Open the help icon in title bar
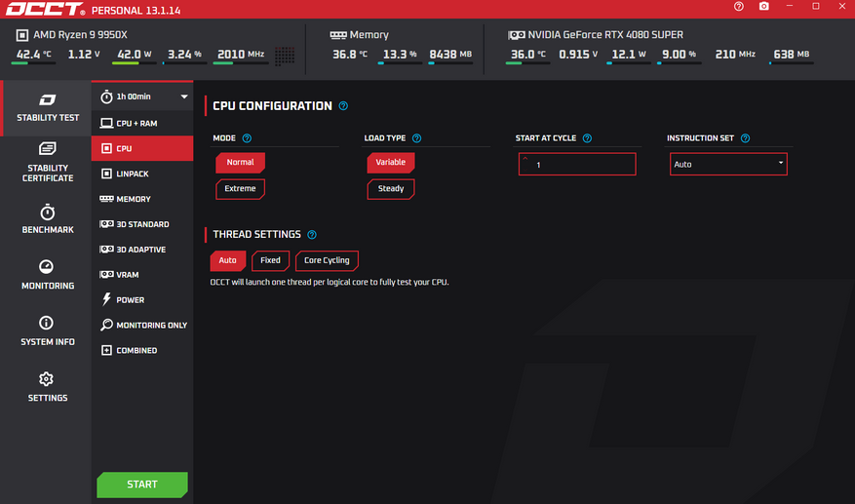Viewport: 855px width, 504px height. click(738, 6)
